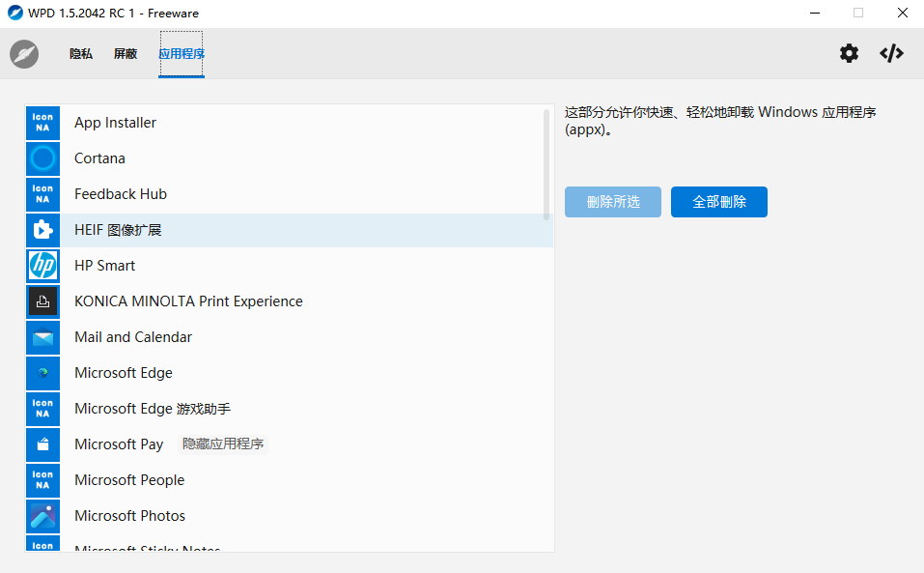Click the 删除所选 button

click(613, 202)
